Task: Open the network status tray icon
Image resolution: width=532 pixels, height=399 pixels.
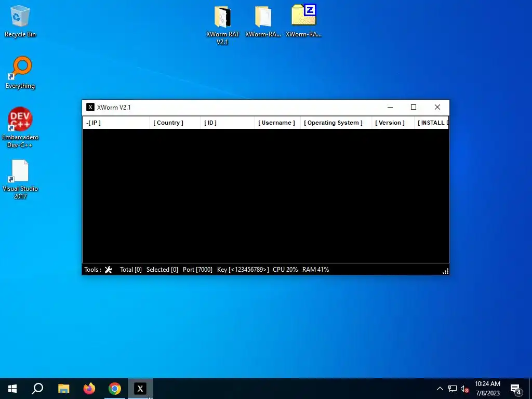Action: (453, 389)
